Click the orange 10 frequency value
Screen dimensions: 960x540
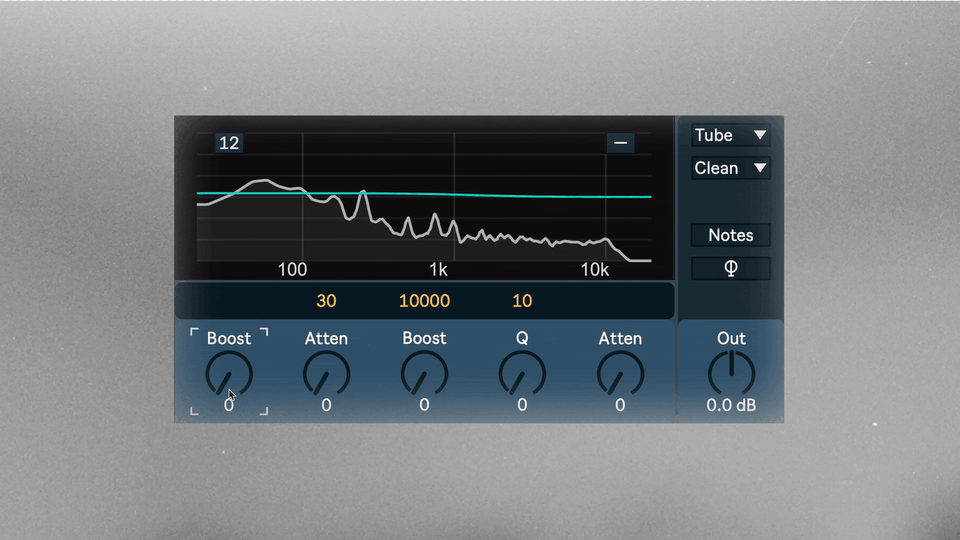point(522,301)
